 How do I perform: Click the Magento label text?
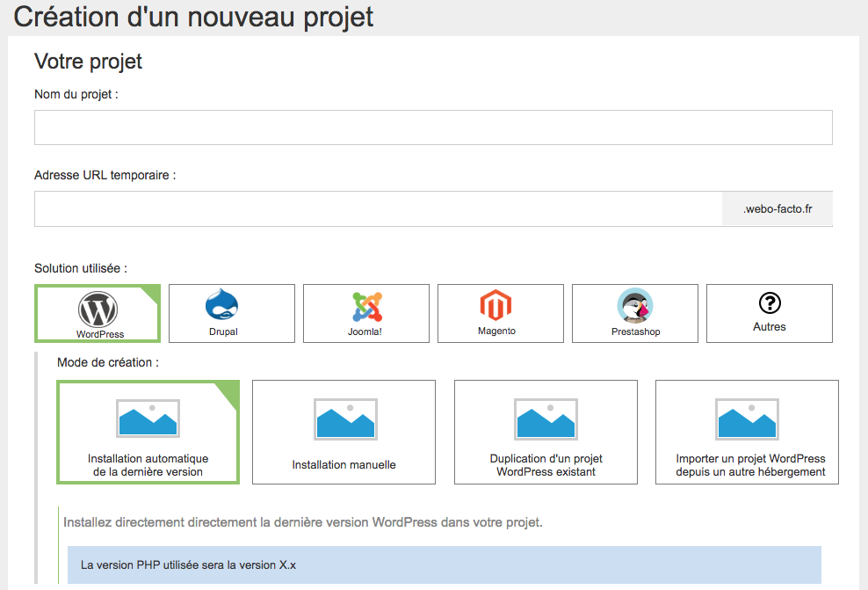pos(496,331)
